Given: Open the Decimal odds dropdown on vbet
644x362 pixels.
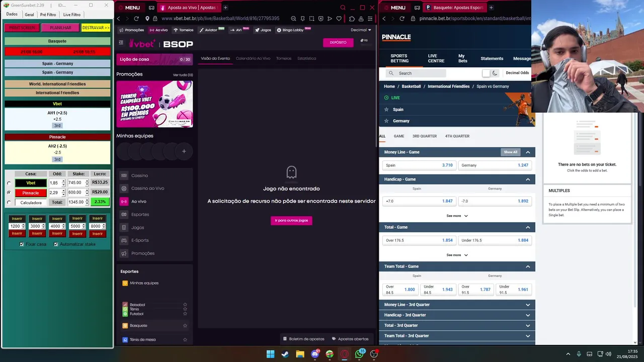Looking at the screenshot, I should click(x=361, y=30).
